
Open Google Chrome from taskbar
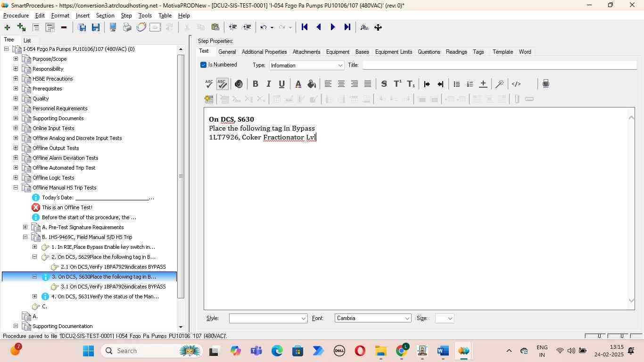(402, 351)
